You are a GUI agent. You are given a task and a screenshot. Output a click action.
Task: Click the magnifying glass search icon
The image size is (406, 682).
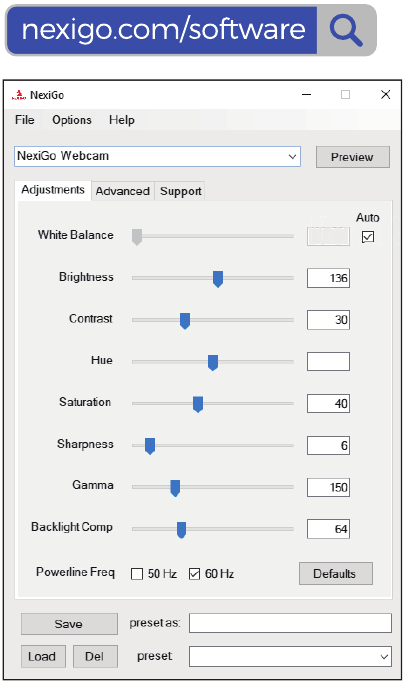coord(346,30)
